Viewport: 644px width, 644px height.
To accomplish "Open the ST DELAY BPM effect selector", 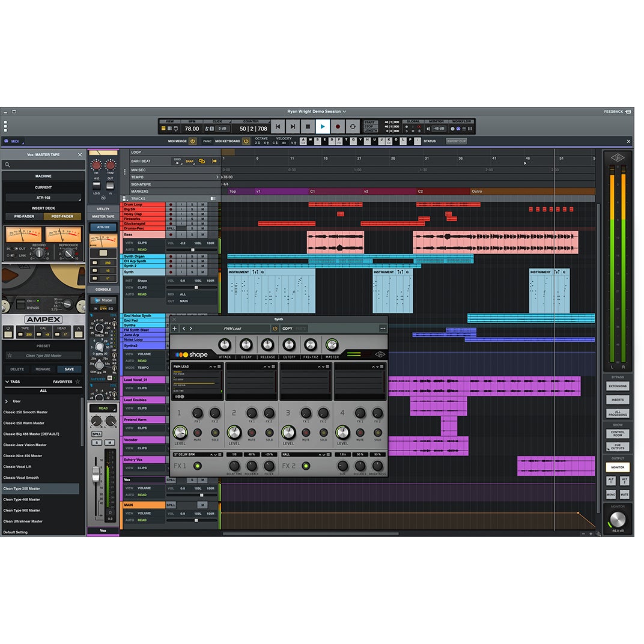I will coord(198,454).
